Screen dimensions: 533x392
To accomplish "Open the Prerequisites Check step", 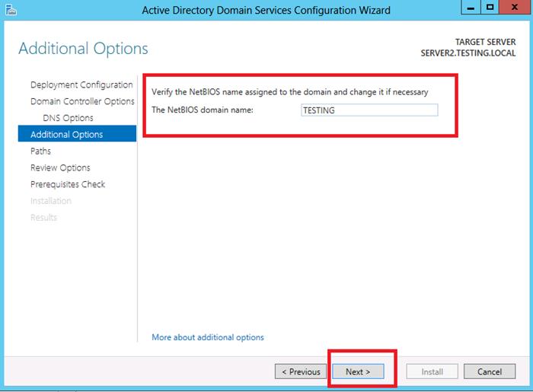I will 68,184.
